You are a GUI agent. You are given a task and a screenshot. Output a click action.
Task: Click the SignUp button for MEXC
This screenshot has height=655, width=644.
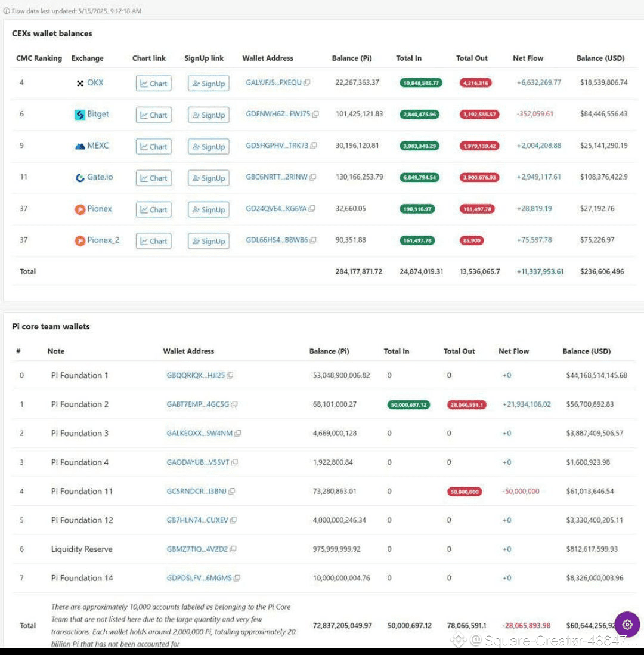[x=208, y=147]
